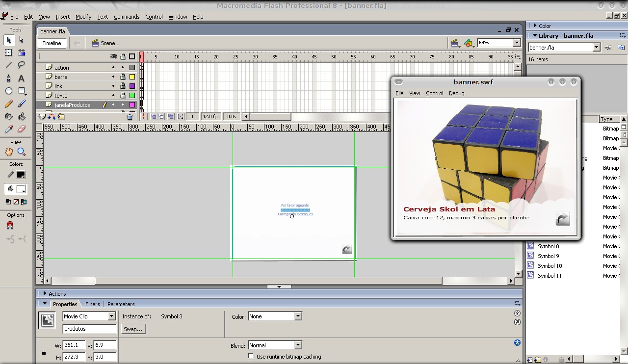Click the curved arrow button in banner.swf

[563, 219]
